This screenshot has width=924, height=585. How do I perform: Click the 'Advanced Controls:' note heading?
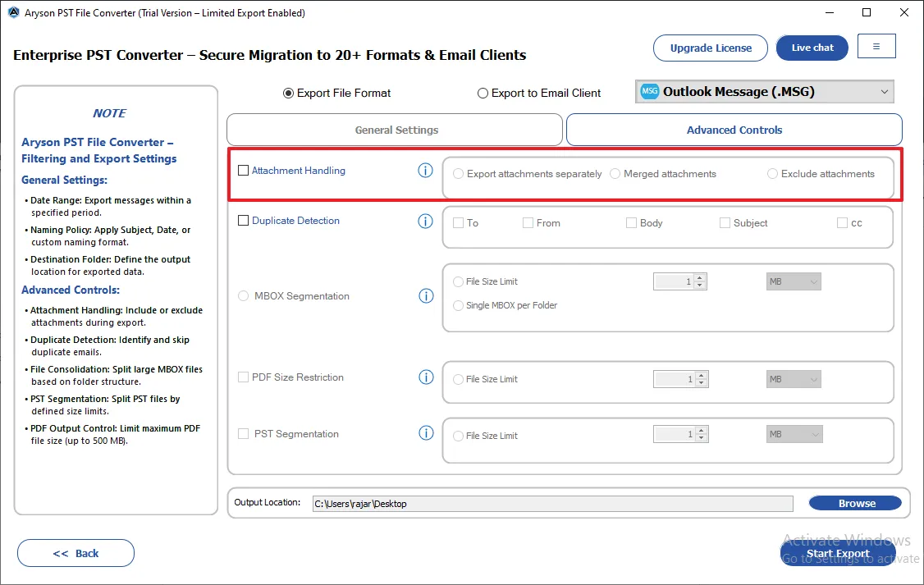[x=71, y=290]
